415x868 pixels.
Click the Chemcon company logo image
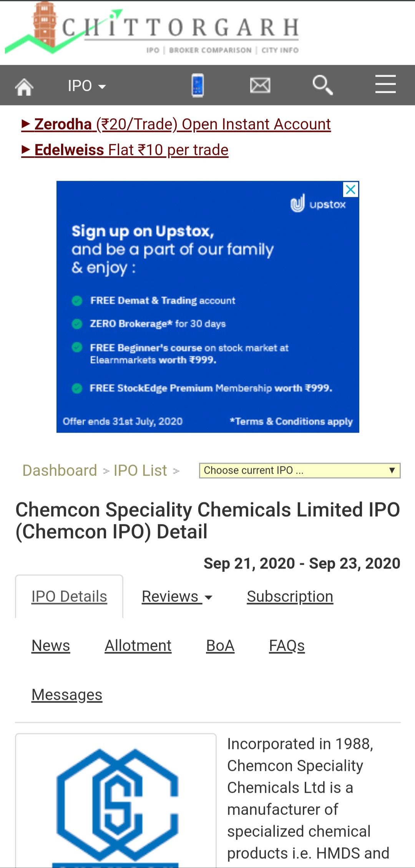116,802
